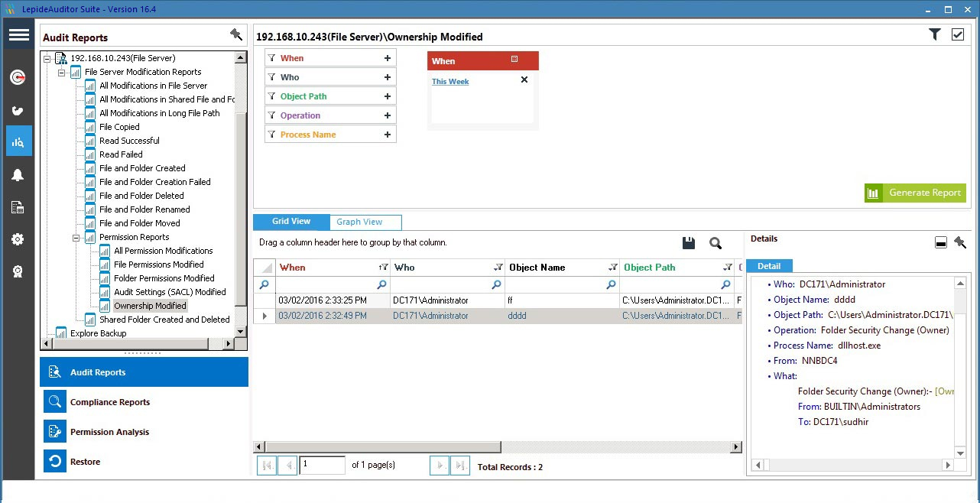
Task: Collapse the 192.168.10.243(File Server) tree node
Action: [47, 58]
